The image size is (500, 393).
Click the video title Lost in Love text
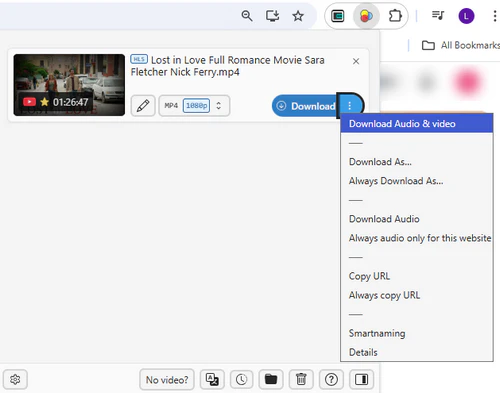click(227, 66)
